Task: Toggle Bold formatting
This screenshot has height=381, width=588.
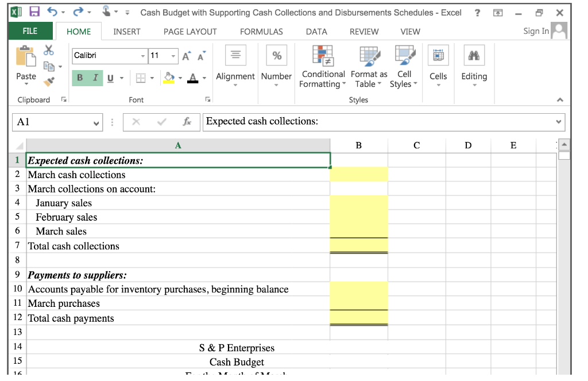Action: pyautogui.click(x=80, y=78)
